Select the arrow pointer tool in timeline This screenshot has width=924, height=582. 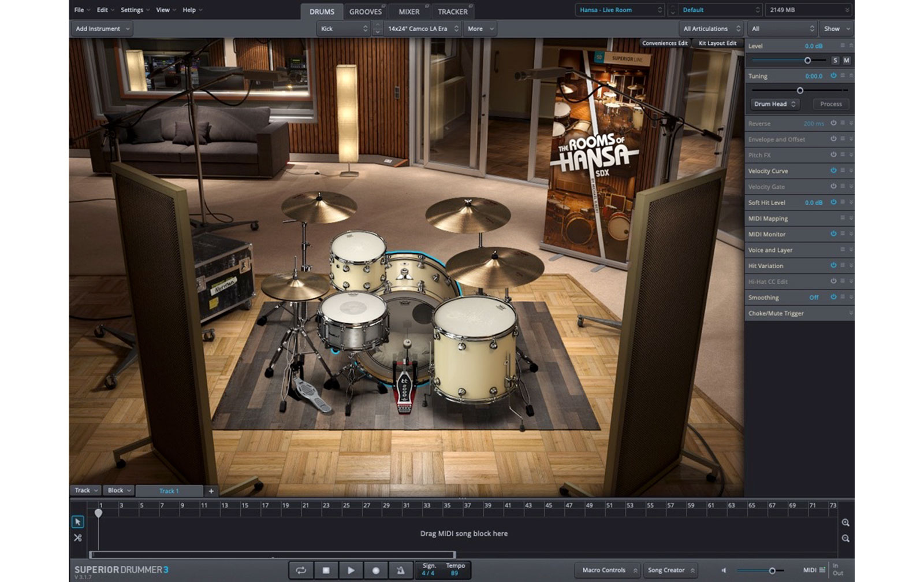coord(77,522)
